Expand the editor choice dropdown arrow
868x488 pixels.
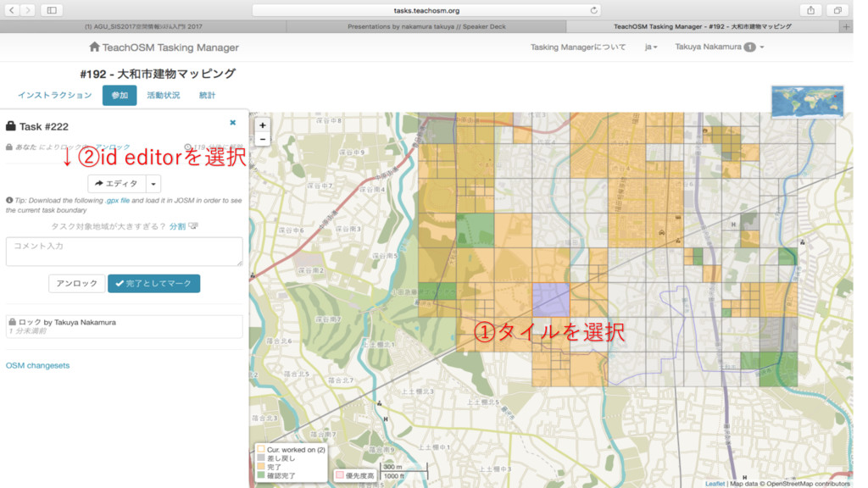click(153, 184)
